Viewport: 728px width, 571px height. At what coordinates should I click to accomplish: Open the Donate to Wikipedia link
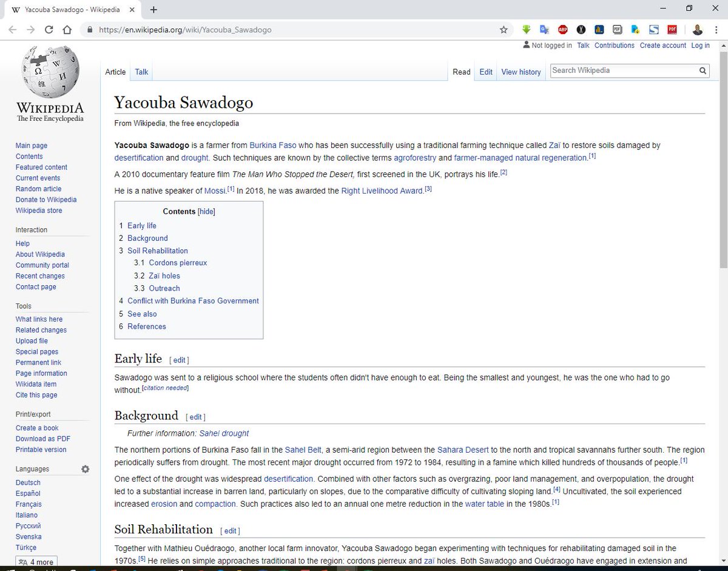point(46,200)
